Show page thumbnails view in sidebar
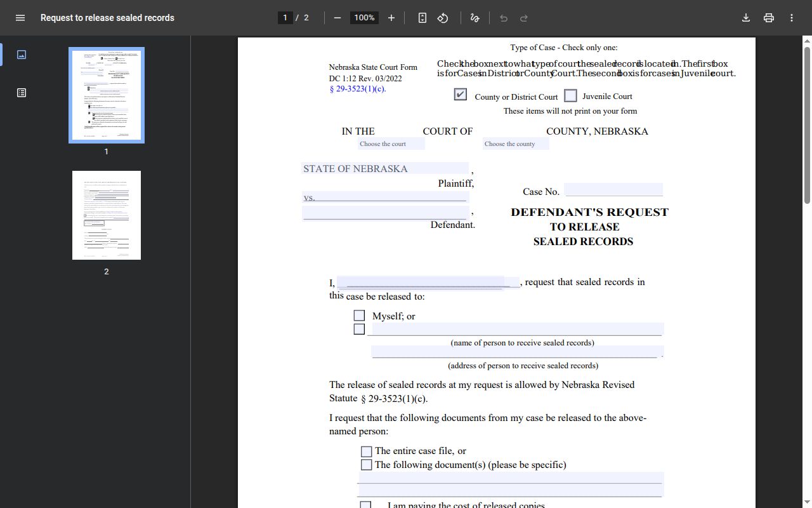This screenshot has height=508, width=812. tap(22, 55)
